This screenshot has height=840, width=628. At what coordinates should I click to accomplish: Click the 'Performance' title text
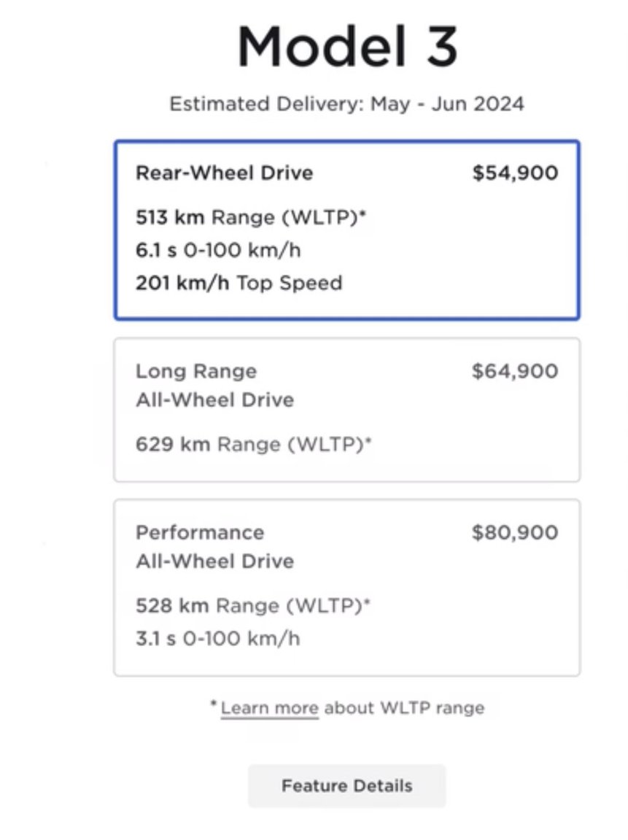click(x=200, y=532)
